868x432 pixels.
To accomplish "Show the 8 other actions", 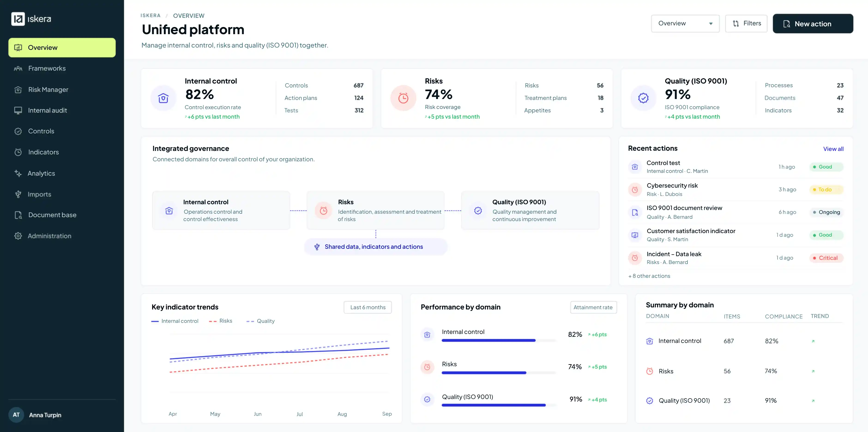I will (649, 276).
